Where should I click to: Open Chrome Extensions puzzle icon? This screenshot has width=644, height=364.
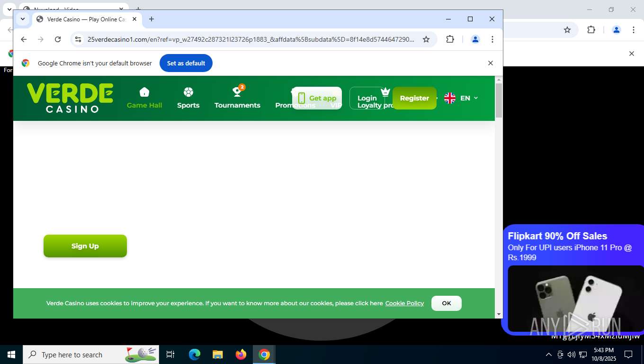[x=450, y=39]
